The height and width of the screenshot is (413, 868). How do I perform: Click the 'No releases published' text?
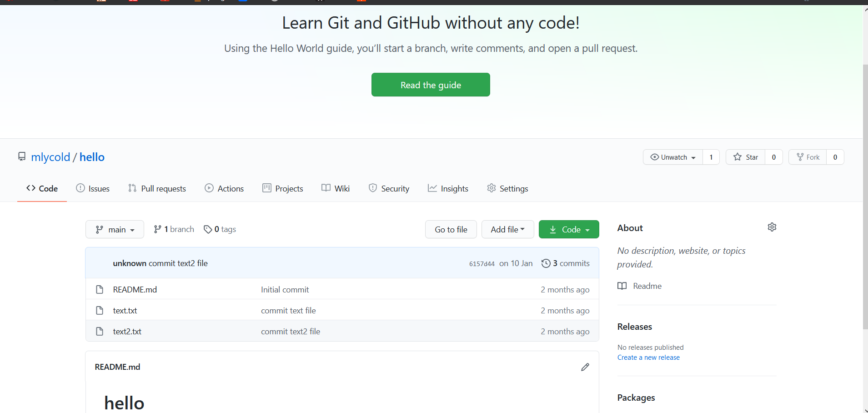pyautogui.click(x=651, y=348)
